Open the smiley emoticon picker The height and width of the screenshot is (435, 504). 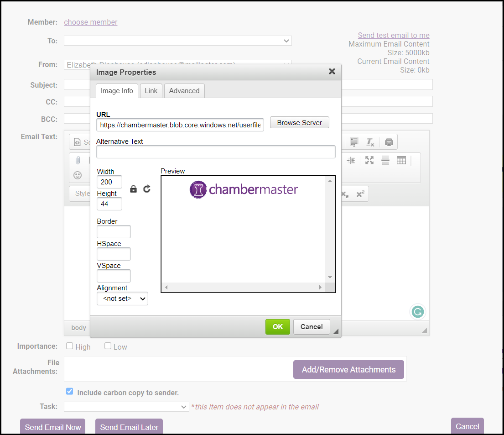pyautogui.click(x=78, y=175)
